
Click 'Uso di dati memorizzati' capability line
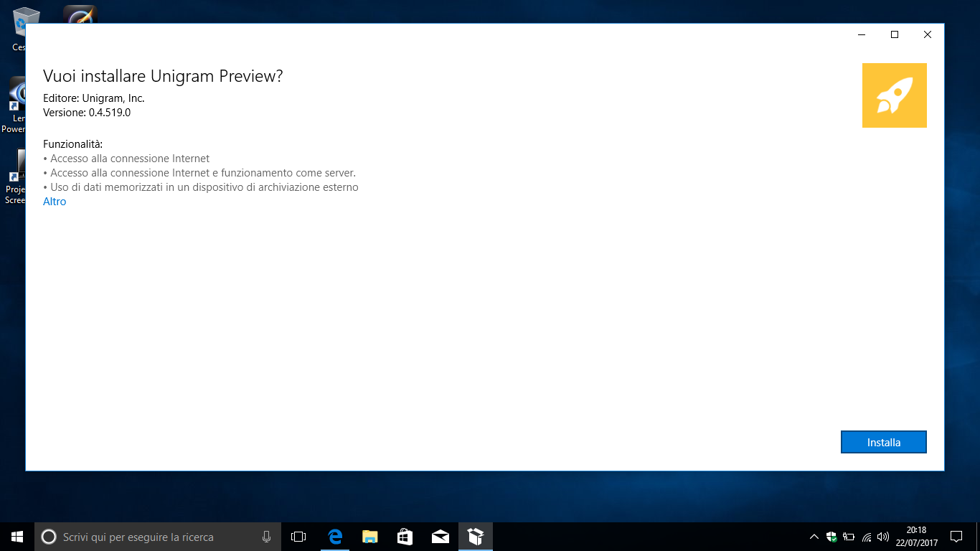(201, 187)
